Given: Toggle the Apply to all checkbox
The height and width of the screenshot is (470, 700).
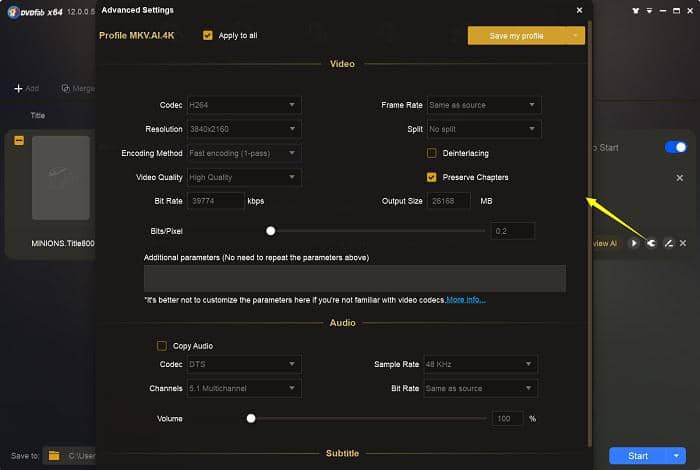Looking at the screenshot, I should tap(208, 35).
